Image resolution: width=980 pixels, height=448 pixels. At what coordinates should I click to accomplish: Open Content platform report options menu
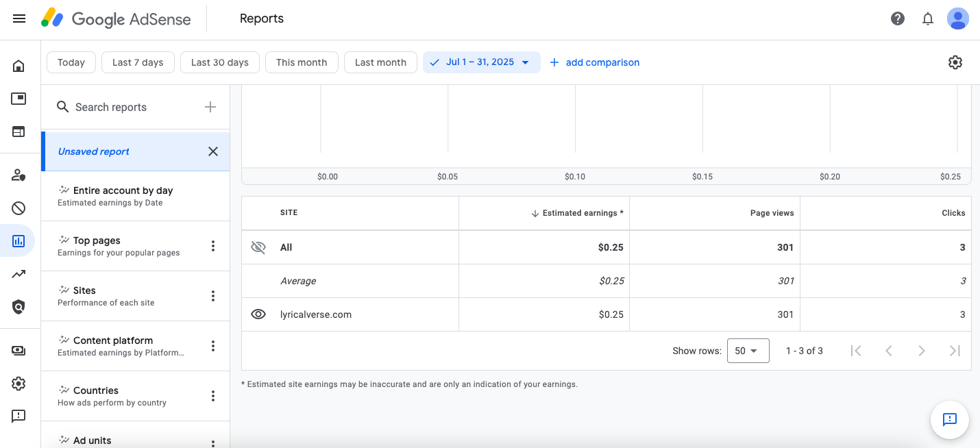coord(213,346)
